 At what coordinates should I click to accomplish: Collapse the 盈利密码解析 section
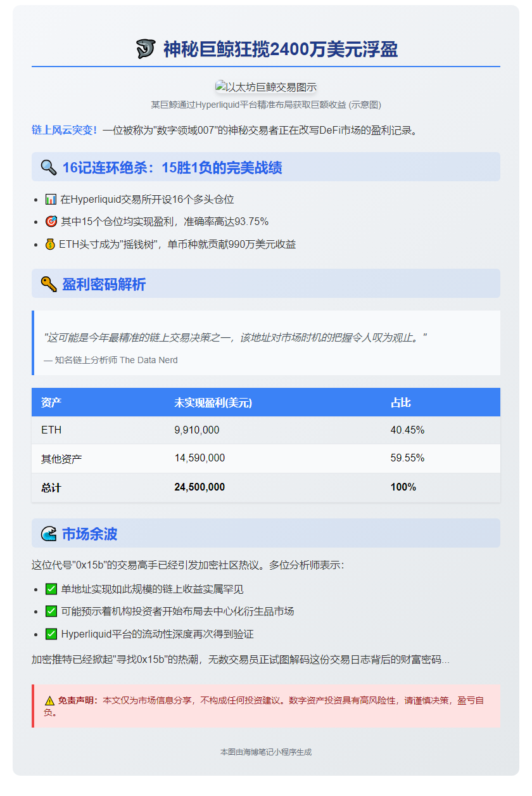[266, 285]
